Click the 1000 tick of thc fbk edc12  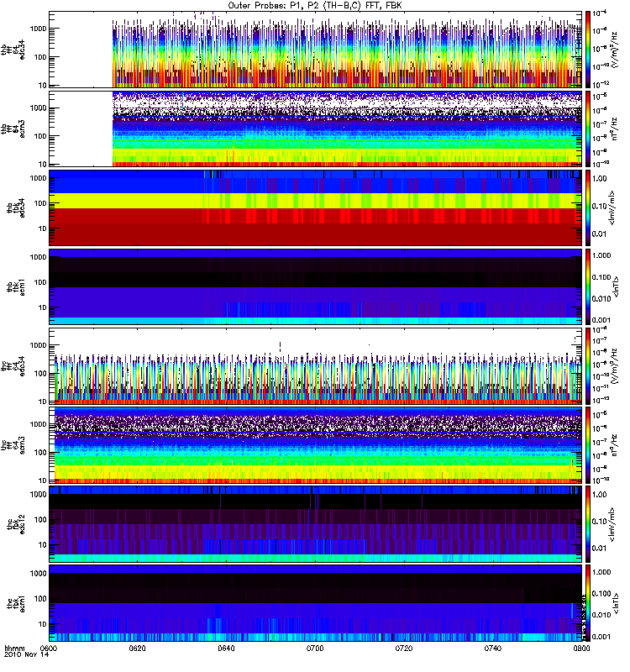tap(38, 495)
